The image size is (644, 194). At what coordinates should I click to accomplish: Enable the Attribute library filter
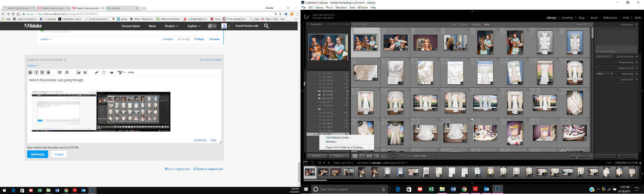(x=464, y=24)
